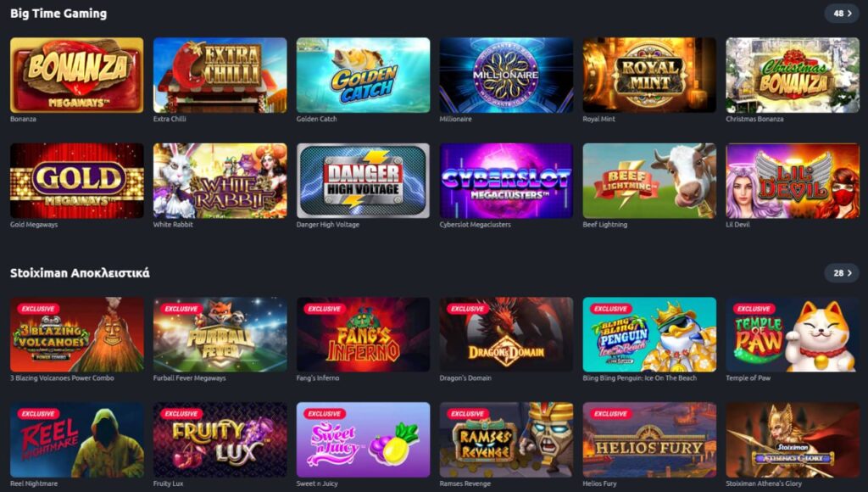Open the Golden Catch game tile
868x492 pixels.
pos(363,75)
